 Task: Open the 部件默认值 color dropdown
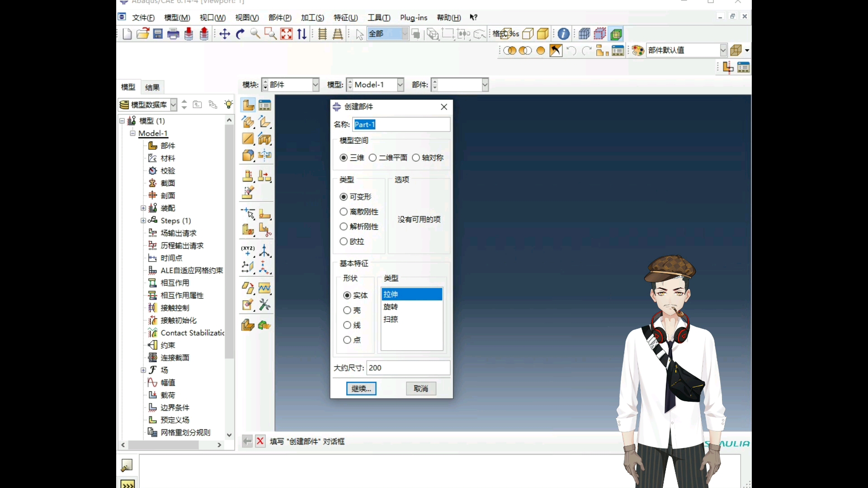click(723, 50)
